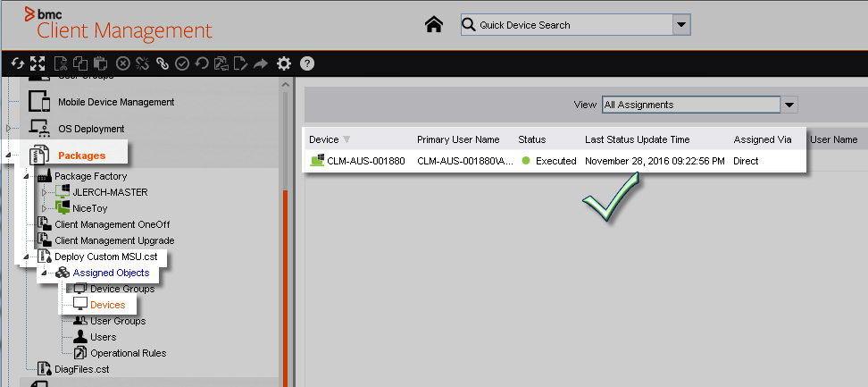Sort by User Name column header
The image size is (868, 387).
834,139
